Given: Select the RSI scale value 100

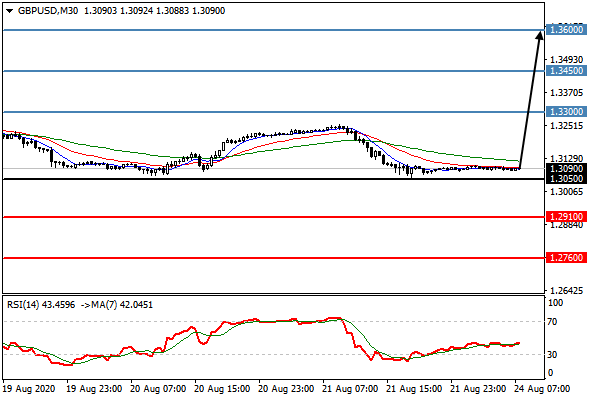Looking at the screenshot, I should pos(555,303).
